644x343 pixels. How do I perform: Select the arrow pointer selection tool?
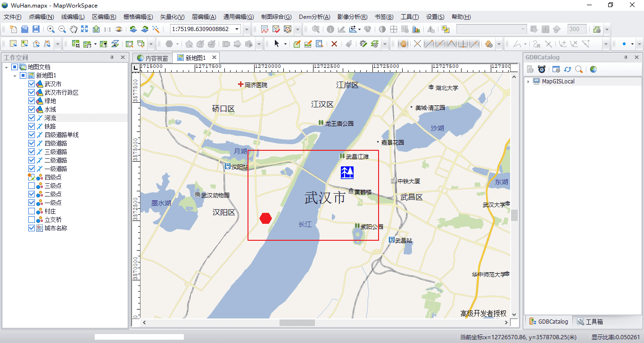(277, 44)
